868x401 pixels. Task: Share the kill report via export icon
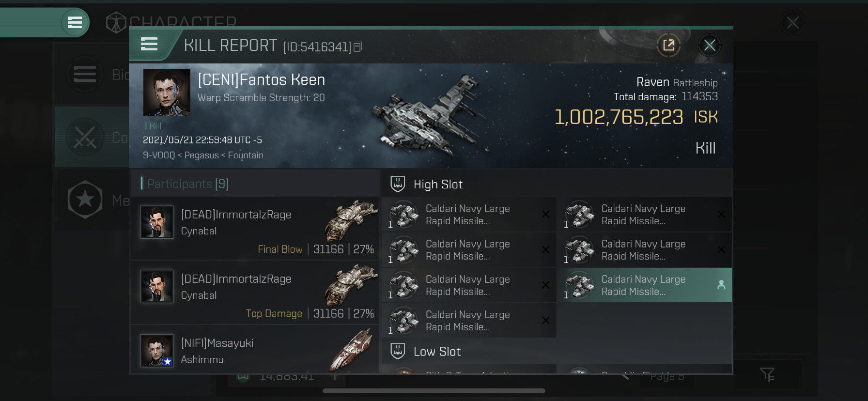(x=668, y=46)
